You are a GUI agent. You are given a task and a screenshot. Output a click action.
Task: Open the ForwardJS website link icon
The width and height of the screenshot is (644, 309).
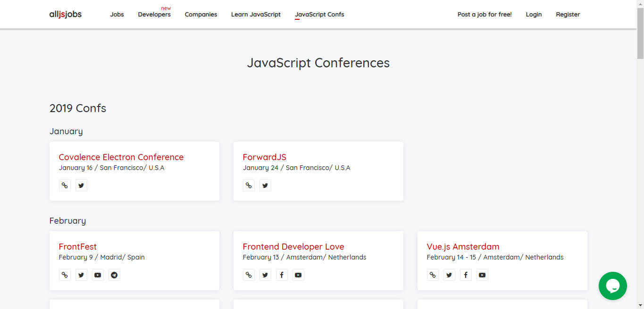[x=249, y=185]
